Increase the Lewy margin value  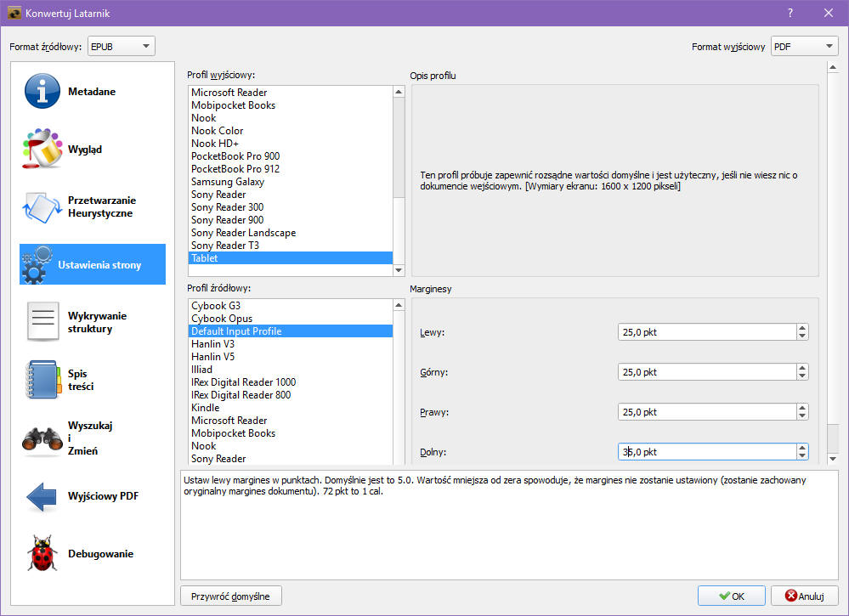(802, 328)
